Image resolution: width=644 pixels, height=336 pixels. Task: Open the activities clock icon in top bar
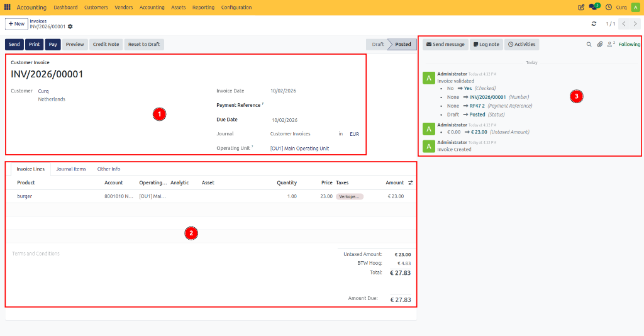point(609,7)
